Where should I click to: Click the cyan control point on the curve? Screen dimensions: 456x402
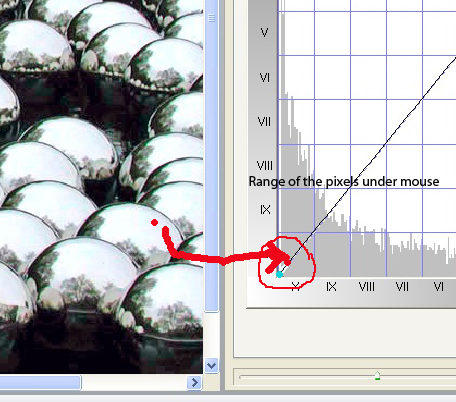(279, 275)
